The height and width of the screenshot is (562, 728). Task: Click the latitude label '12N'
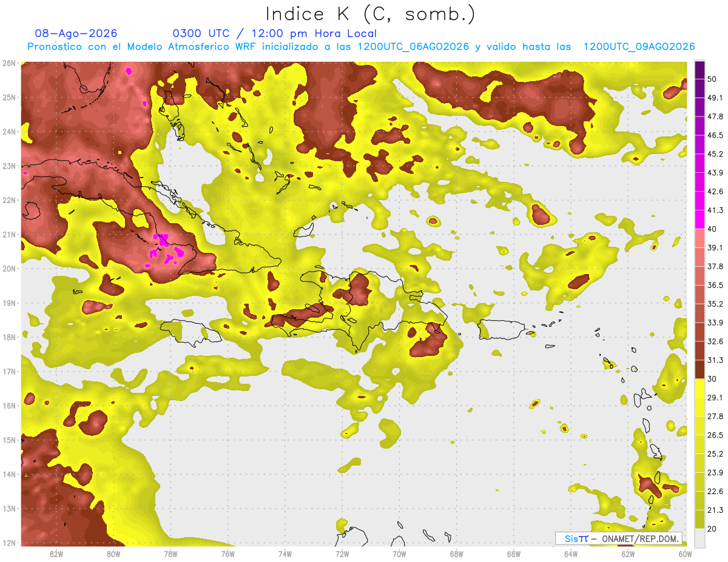coord(9,543)
